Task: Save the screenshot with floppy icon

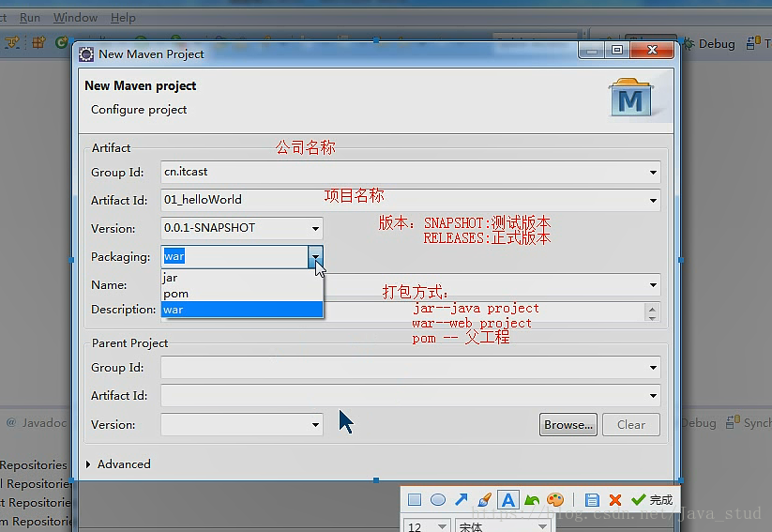Action: tap(592, 500)
